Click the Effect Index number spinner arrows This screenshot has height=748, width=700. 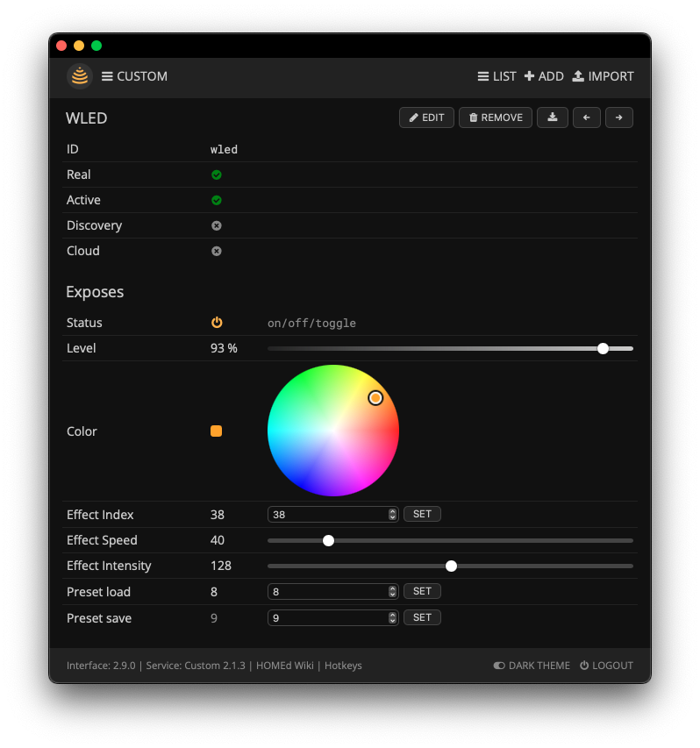point(392,515)
